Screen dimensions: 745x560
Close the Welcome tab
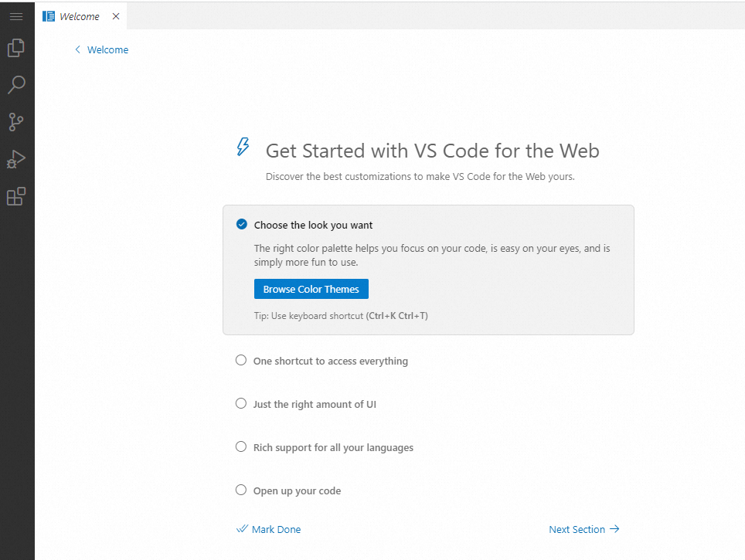point(116,16)
